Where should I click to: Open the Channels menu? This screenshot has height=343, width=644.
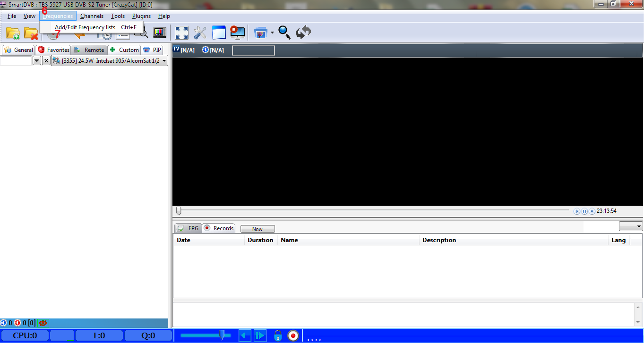(92, 16)
